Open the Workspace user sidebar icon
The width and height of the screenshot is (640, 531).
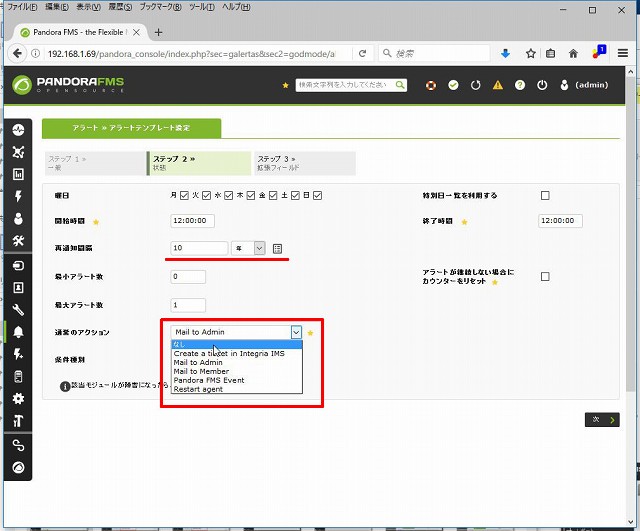click(18, 219)
